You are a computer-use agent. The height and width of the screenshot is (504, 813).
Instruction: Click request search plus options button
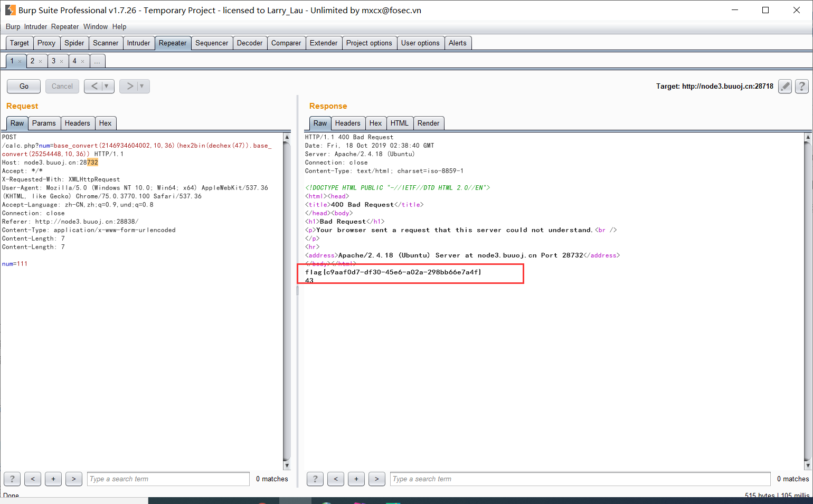click(x=53, y=479)
